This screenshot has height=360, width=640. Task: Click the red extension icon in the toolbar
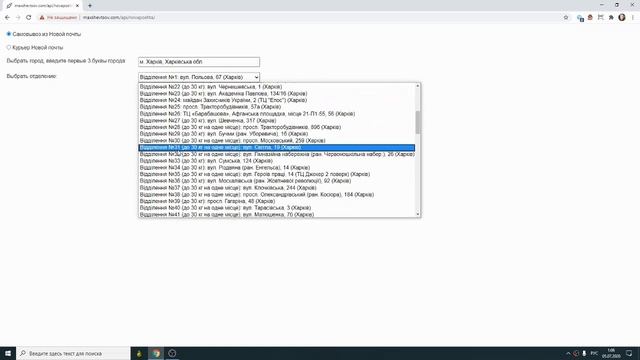tap(590, 18)
